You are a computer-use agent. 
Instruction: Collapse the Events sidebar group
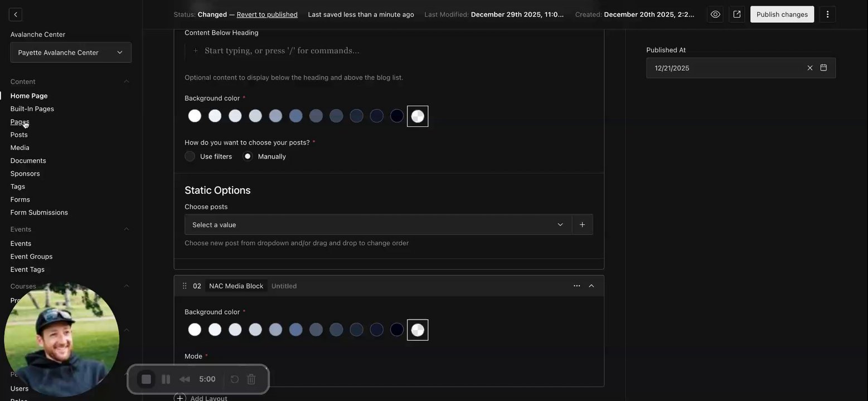126,229
